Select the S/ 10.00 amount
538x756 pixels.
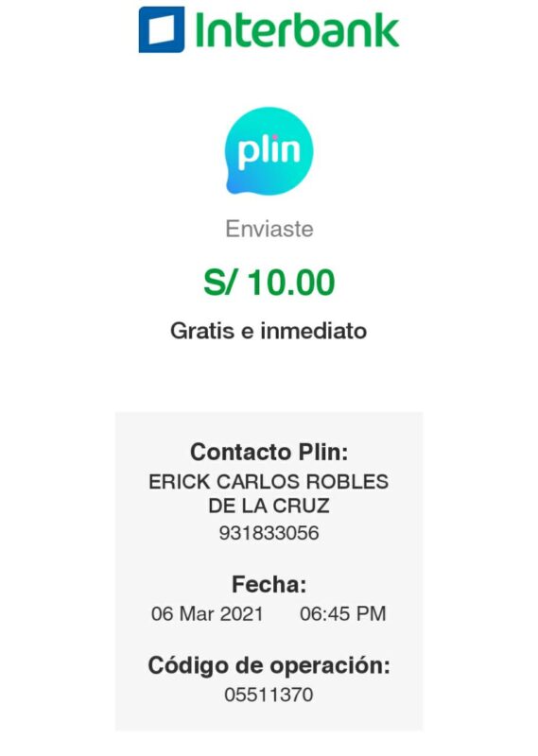point(269,282)
